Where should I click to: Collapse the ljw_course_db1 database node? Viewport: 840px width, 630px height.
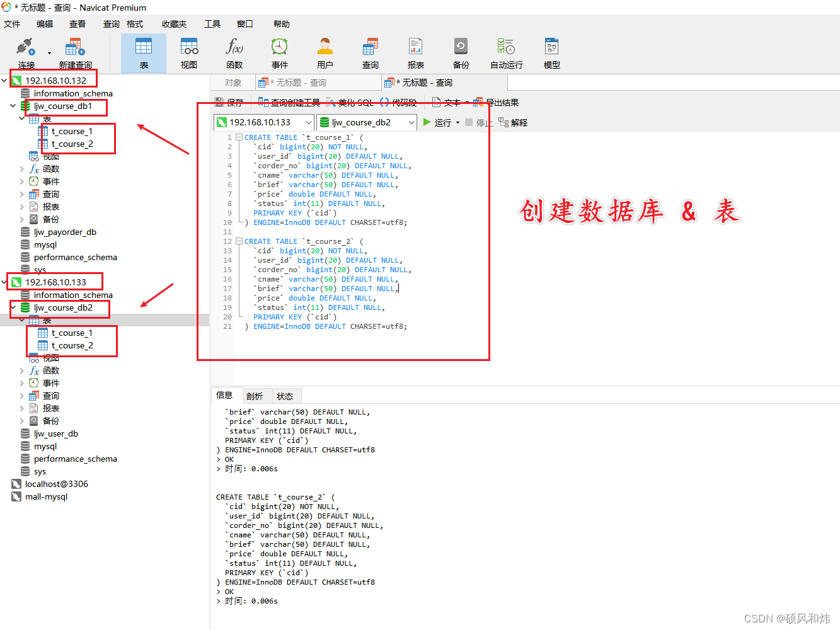[x=13, y=106]
